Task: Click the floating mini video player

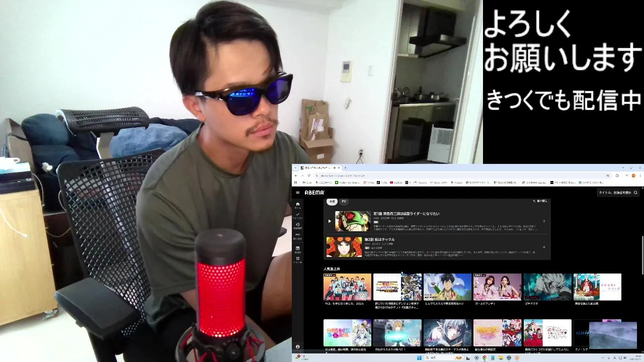Action: (x=613, y=335)
